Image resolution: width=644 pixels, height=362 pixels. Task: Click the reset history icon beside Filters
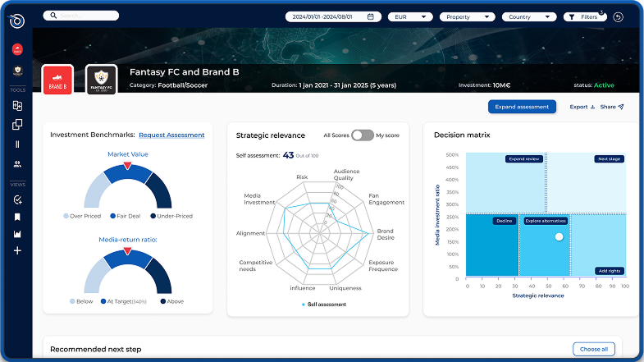click(618, 16)
